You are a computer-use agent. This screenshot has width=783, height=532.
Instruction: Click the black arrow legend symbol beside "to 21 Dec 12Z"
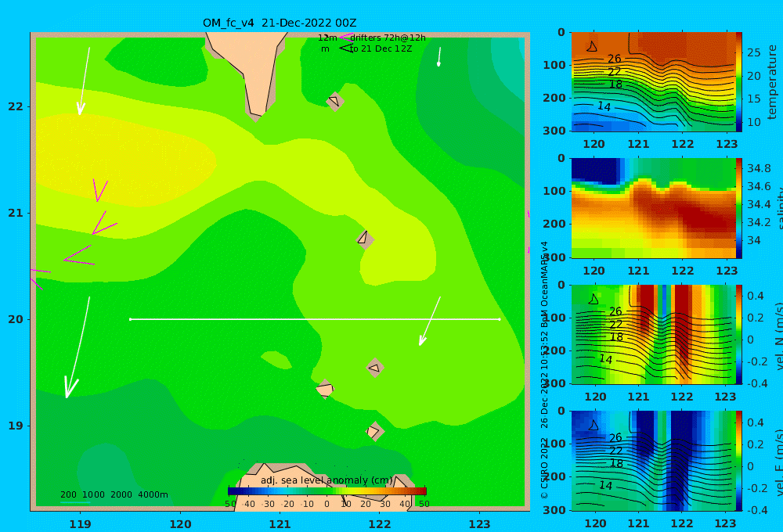pos(346,49)
